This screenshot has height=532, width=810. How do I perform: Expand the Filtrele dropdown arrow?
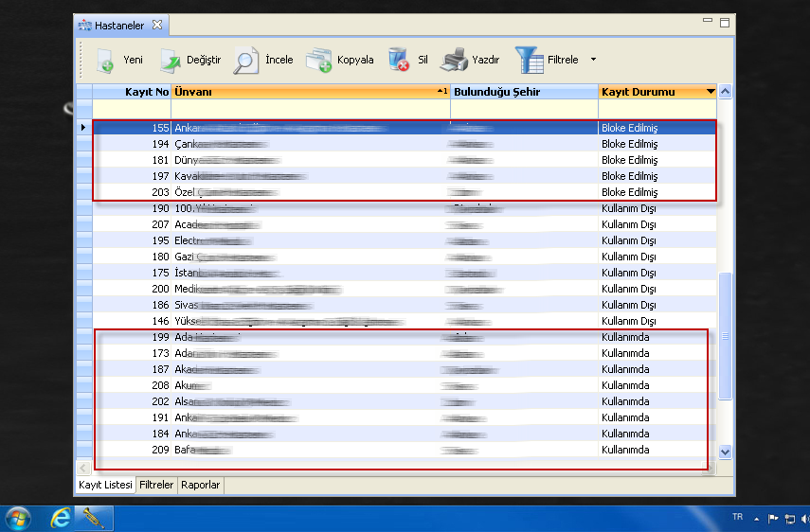593,60
